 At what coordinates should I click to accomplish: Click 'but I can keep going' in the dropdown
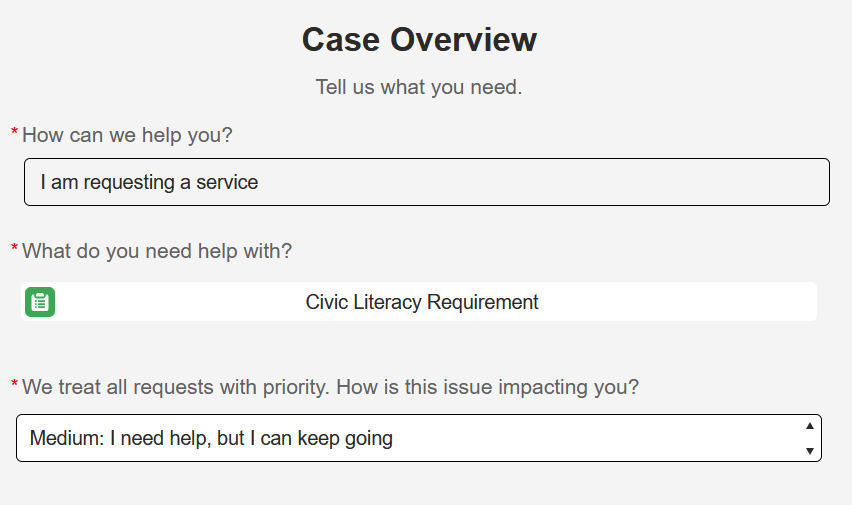305,438
